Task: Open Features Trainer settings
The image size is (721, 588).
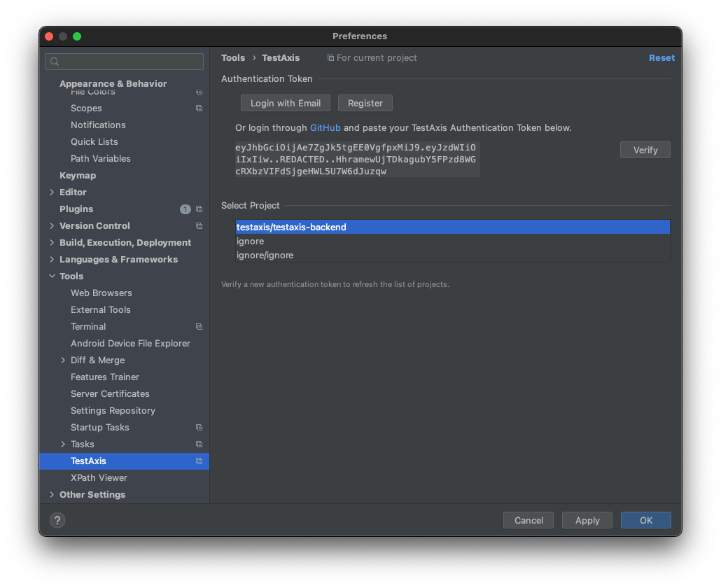Action: point(105,377)
